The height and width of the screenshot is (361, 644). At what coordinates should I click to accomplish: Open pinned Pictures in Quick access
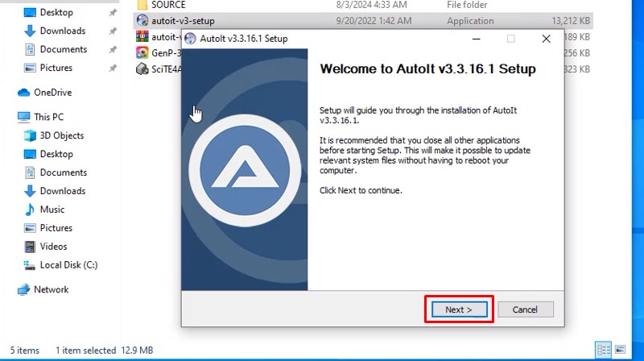tap(56, 68)
